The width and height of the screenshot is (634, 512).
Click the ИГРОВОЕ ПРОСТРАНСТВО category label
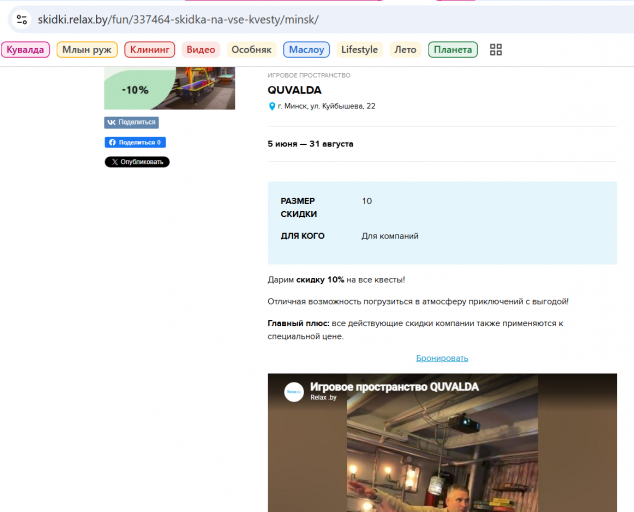point(309,75)
